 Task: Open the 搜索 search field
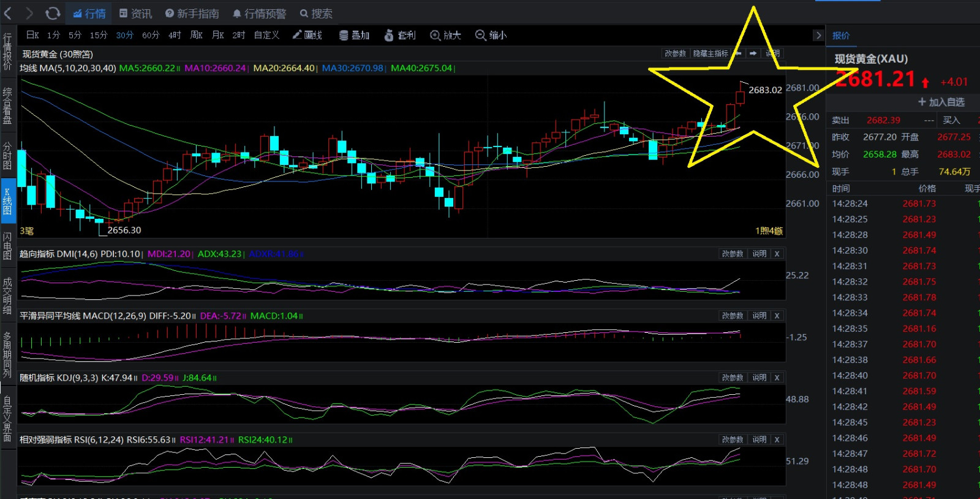(315, 13)
